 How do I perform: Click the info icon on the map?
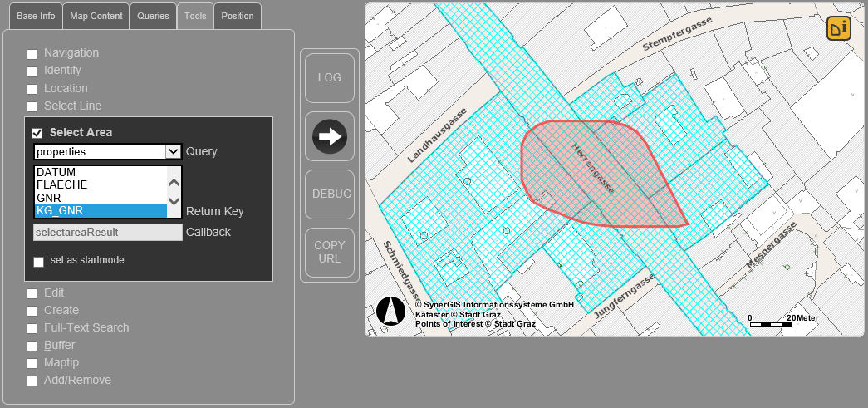coord(839,29)
